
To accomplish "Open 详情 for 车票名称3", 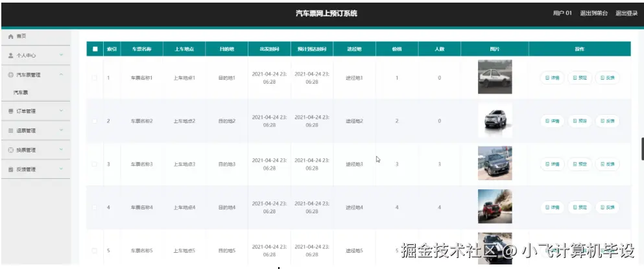I will [552, 164].
